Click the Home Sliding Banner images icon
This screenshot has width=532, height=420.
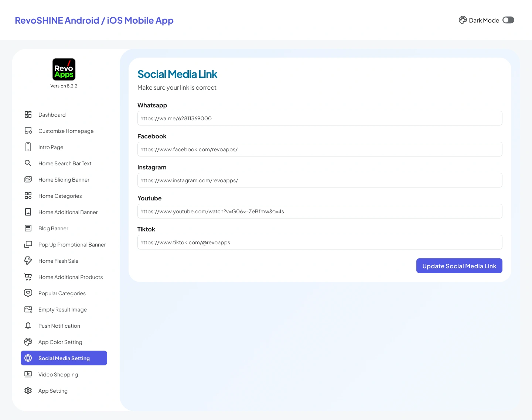pyautogui.click(x=28, y=179)
